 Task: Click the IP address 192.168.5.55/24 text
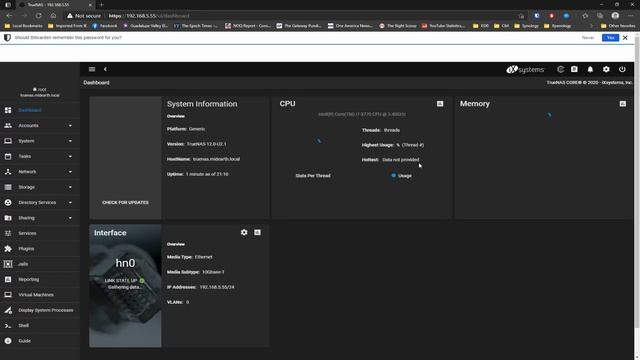coord(217,287)
